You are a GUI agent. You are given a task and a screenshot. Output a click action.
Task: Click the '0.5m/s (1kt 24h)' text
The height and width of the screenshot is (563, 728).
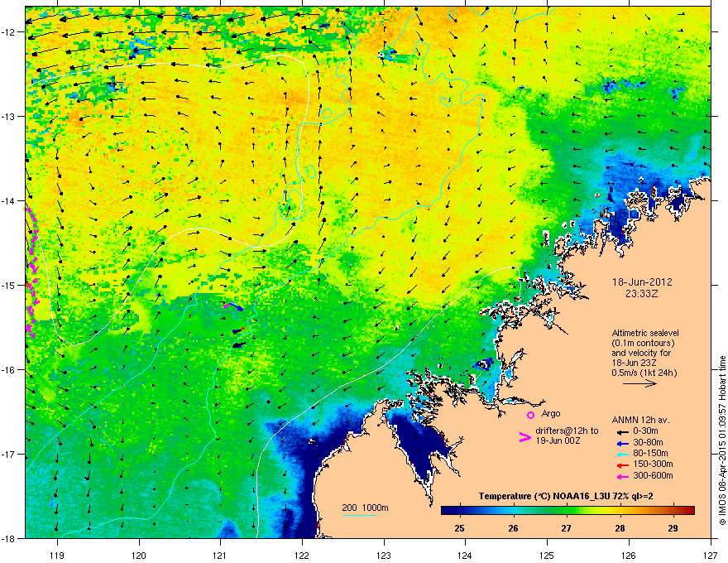coord(644,373)
